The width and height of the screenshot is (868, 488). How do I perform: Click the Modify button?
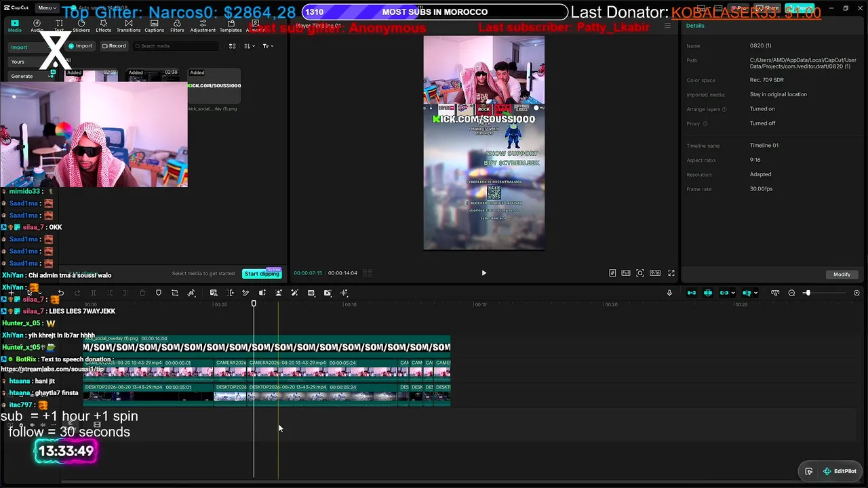point(842,274)
